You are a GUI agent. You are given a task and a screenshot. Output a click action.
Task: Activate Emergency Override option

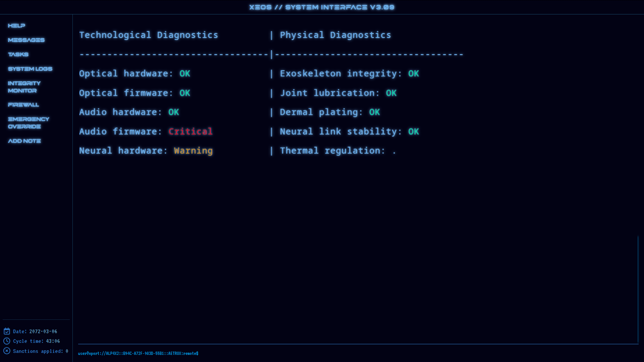(29, 123)
